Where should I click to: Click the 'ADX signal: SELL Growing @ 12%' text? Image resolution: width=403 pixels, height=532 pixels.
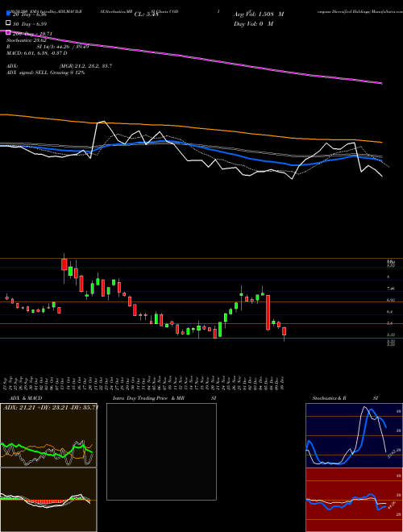(x=45, y=73)
